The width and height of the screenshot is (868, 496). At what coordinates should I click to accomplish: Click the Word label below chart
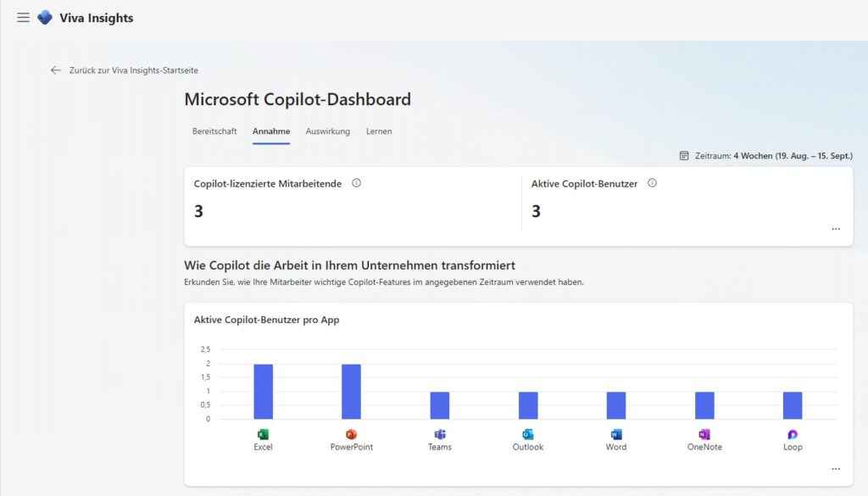616,447
